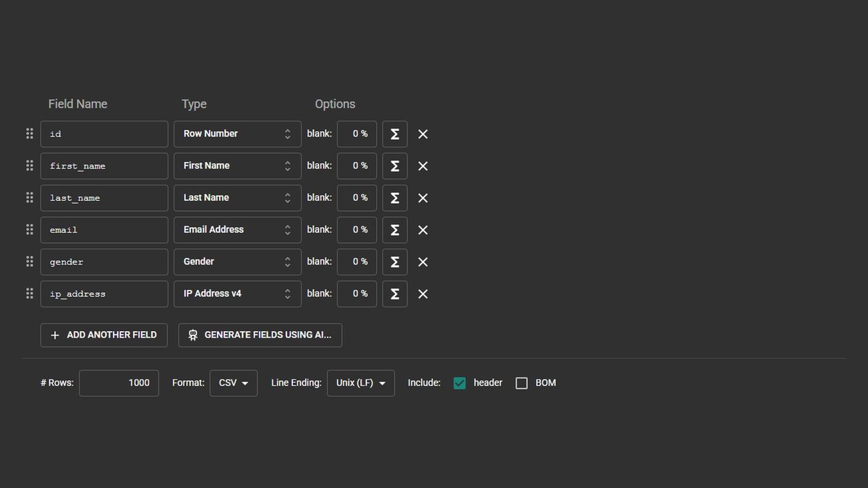The height and width of the screenshot is (488, 868).
Task: Remove the gender field row
Action: (x=423, y=262)
